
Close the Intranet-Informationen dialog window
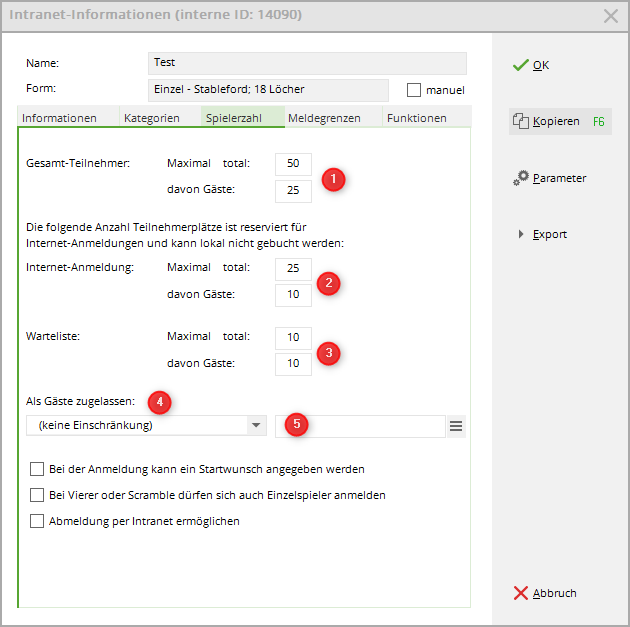(611, 15)
